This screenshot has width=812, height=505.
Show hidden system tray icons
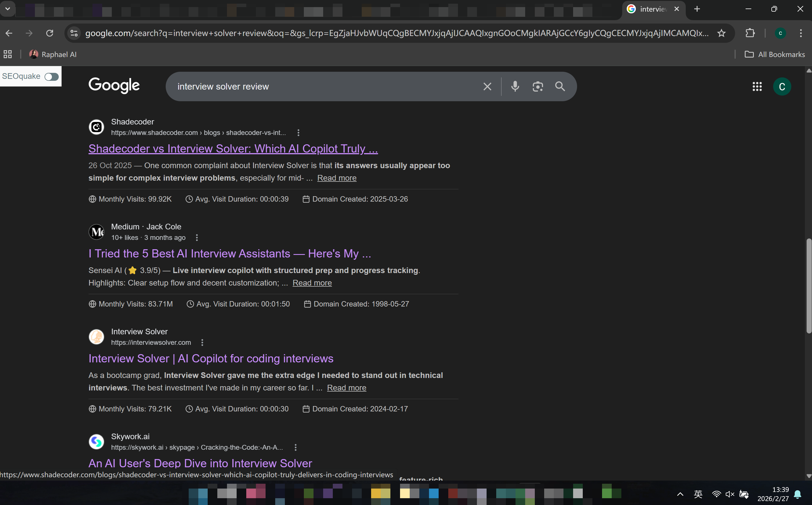click(x=680, y=494)
